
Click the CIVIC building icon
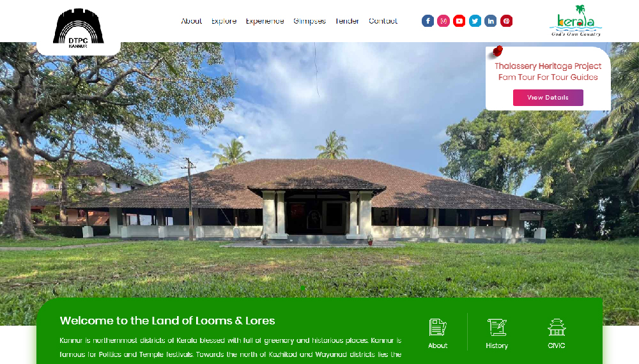pos(557,328)
